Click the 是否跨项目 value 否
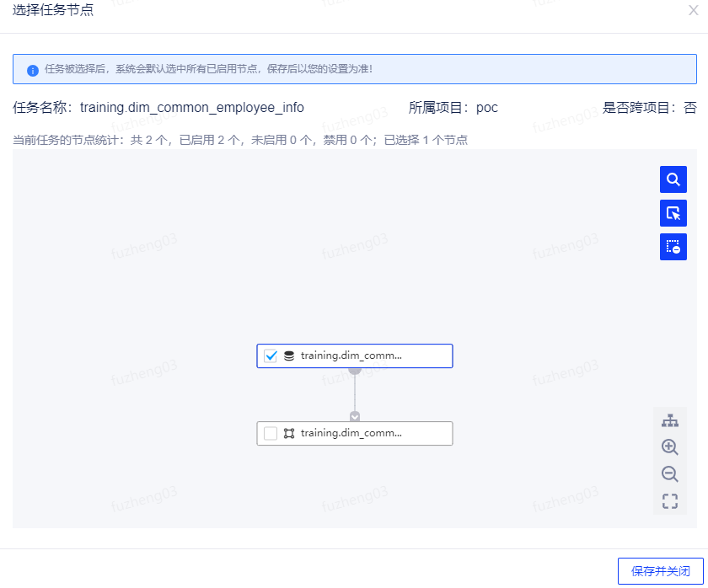 pos(690,107)
